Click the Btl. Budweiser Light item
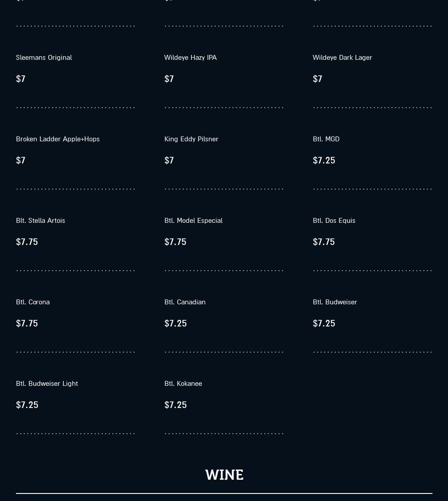 coord(47,384)
